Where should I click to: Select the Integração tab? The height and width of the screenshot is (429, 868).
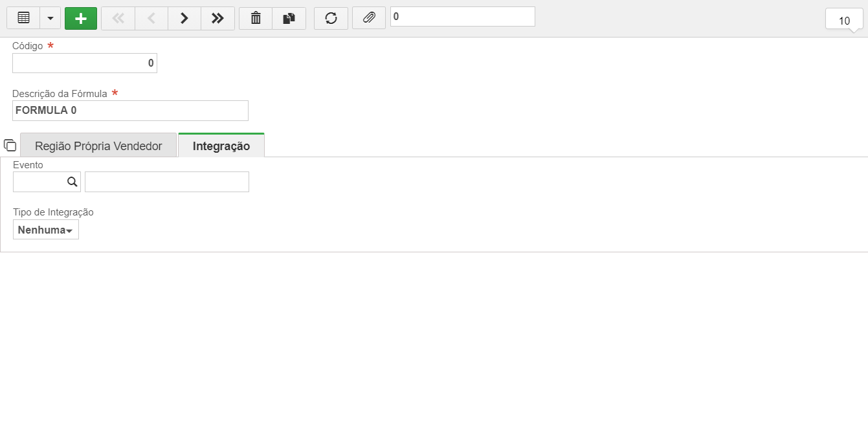(221, 146)
